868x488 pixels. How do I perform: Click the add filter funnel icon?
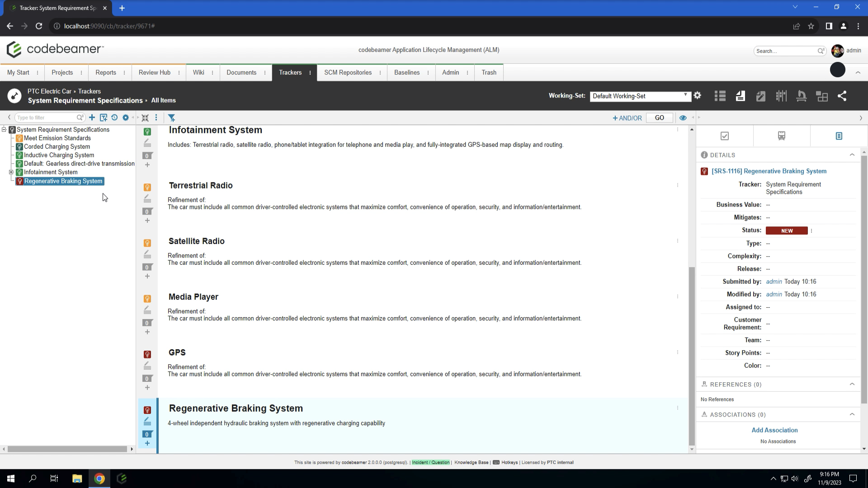point(172,118)
